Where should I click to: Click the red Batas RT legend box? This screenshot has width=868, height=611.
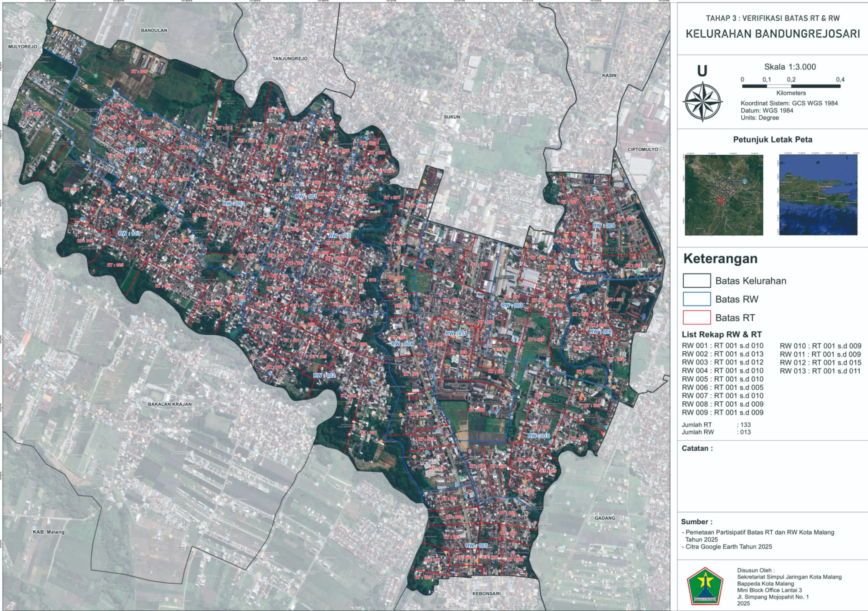(696, 317)
